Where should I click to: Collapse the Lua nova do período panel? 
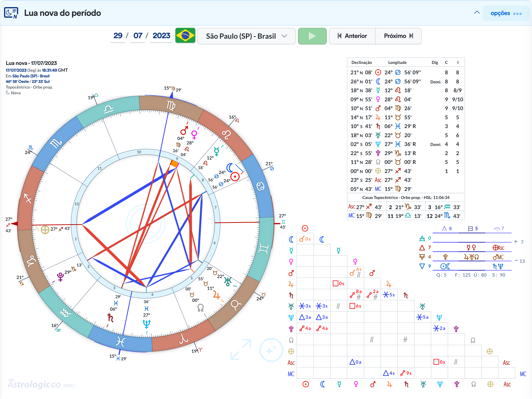click(x=477, y=12)
